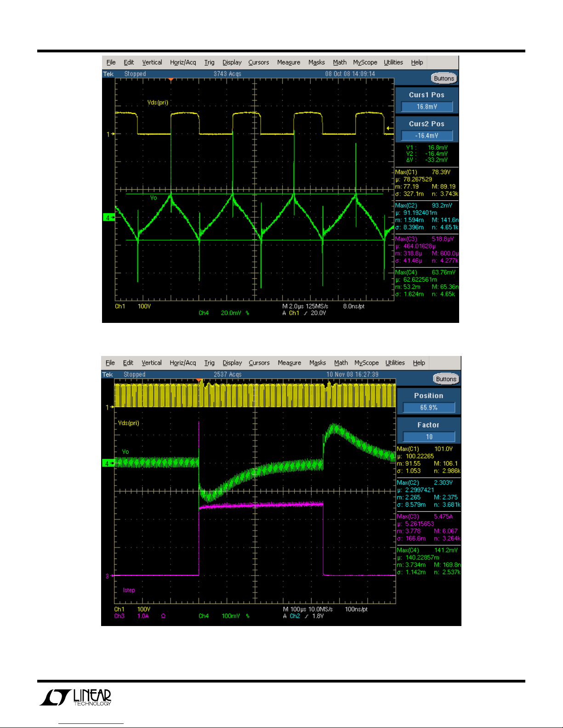This screenshot has width=563, height=728.
Task: Click timestamp 08 Oct 08 14:09:14
Action: pyautogui.click(x=350, y=74)
